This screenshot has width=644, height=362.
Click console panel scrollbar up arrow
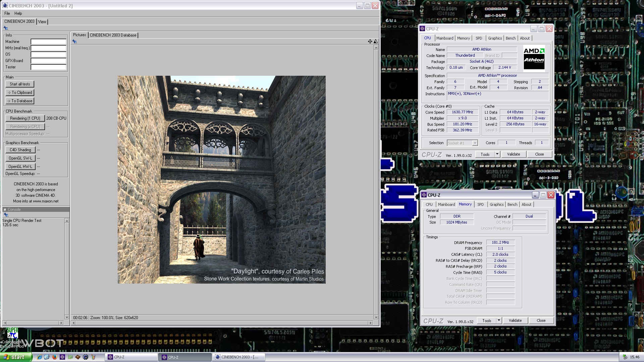(67, 221)
